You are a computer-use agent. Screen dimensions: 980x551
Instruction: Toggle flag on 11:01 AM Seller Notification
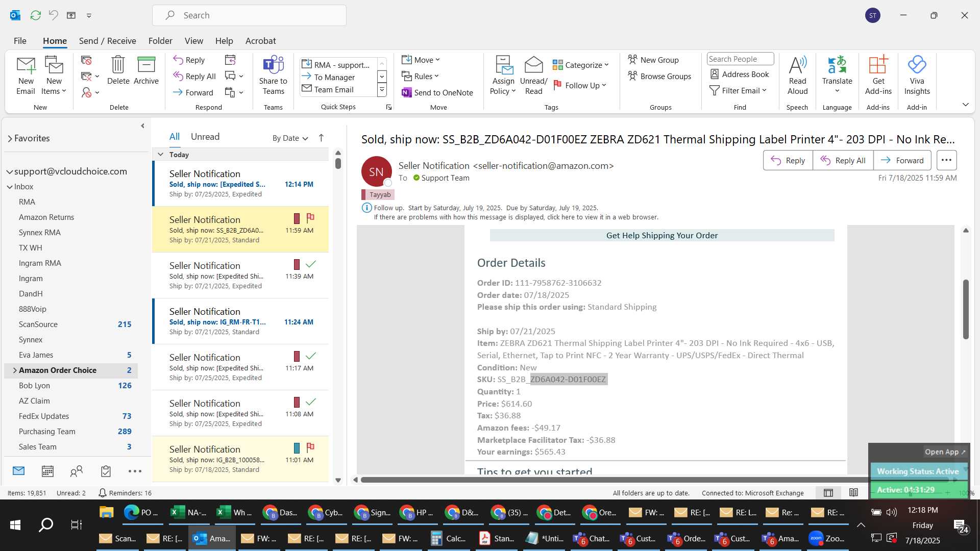310,448
